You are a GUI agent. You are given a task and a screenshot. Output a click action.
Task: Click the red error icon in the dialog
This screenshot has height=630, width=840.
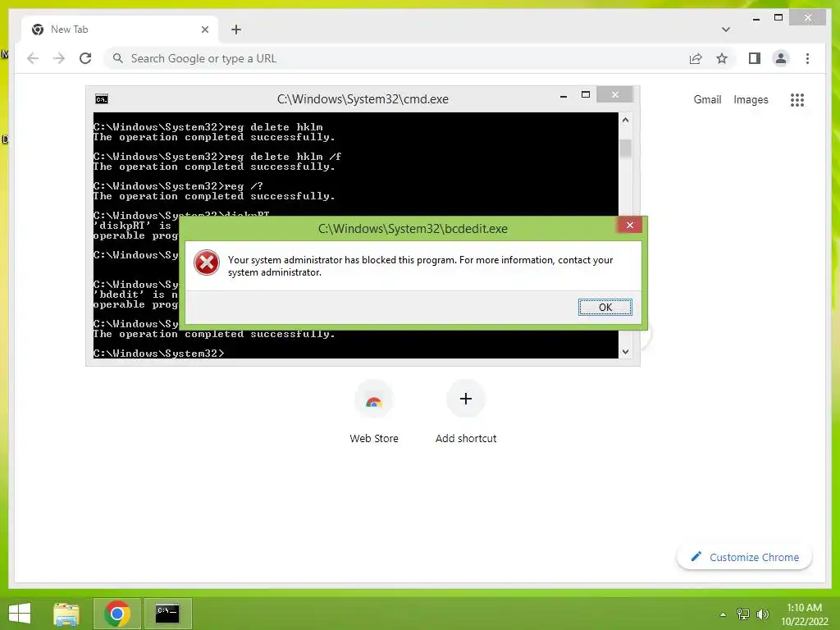coord(206,263)
